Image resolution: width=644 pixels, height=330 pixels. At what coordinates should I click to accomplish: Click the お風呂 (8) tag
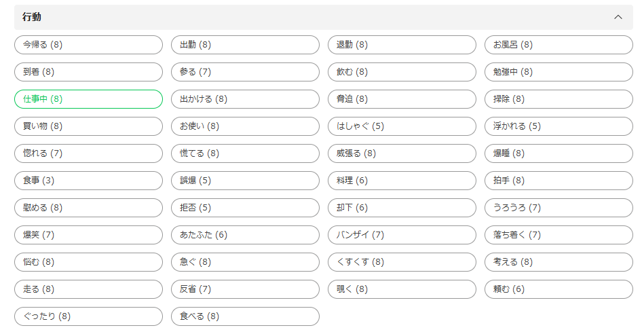tap(558, 45)
